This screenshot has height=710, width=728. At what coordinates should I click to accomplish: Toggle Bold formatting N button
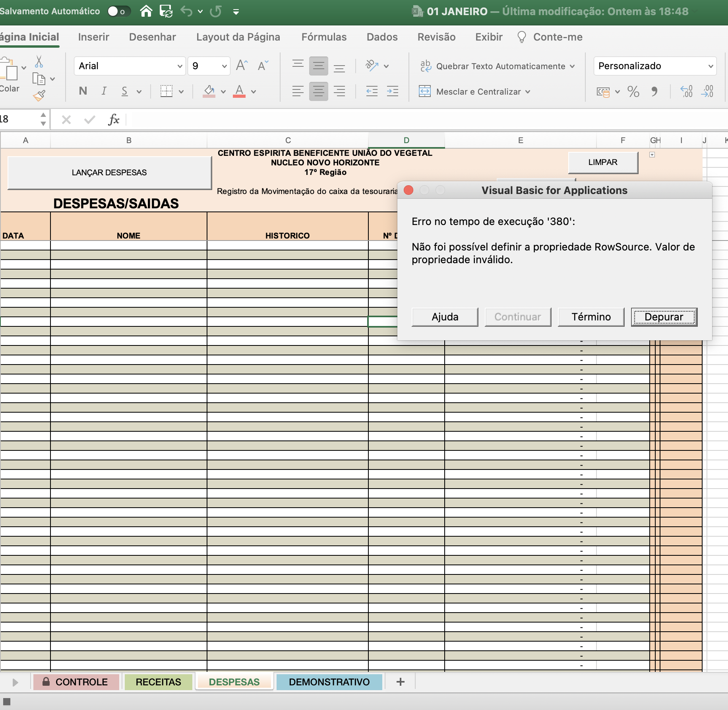83,91
